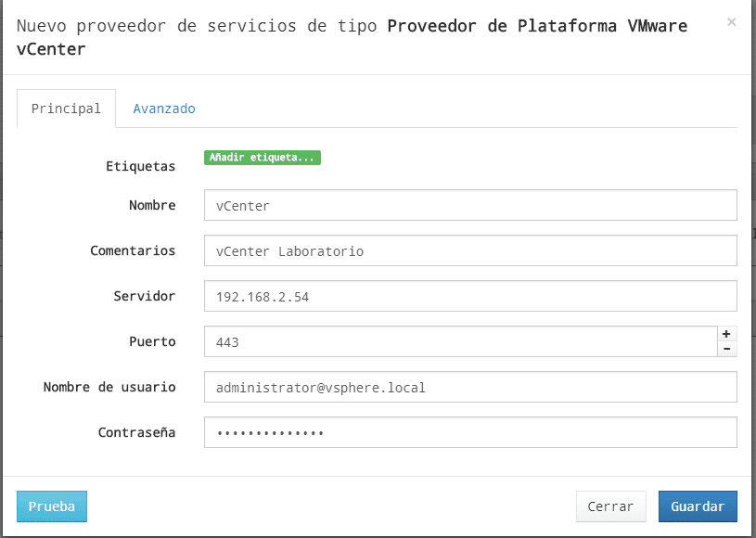Open the tag creator via green label
756x538 pixels.
(263, 157)
